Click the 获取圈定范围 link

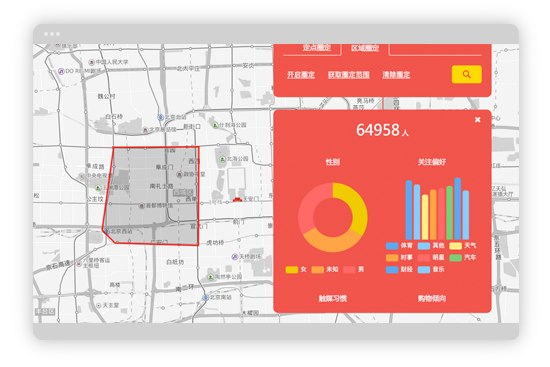click(348, 75)
